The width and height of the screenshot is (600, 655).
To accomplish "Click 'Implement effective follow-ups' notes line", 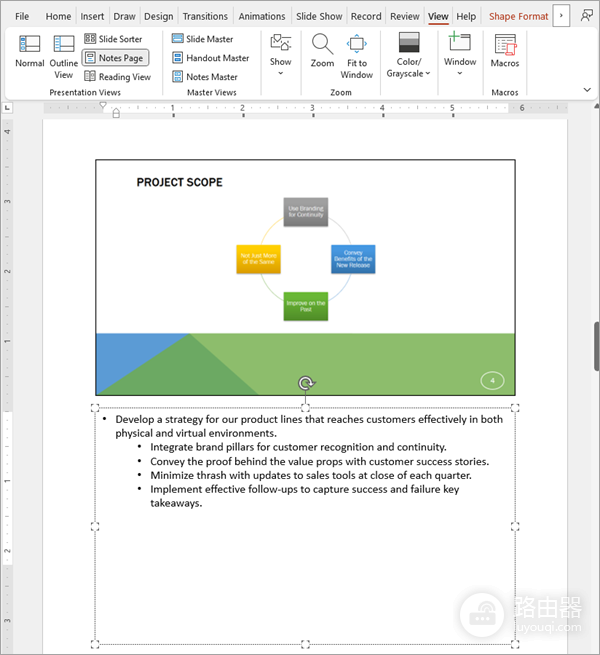I will [305, 496].
